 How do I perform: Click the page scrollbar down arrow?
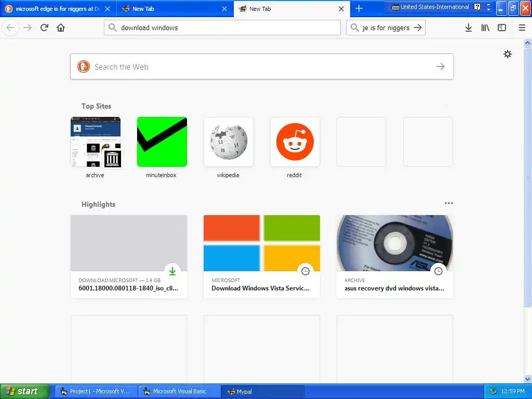pyautogui.click(x=528, y=379)
